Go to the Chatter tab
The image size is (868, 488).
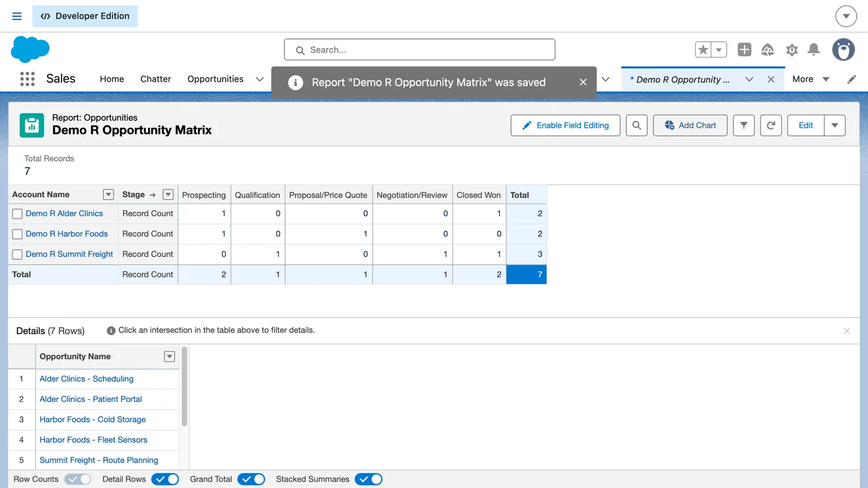[156, 79]
